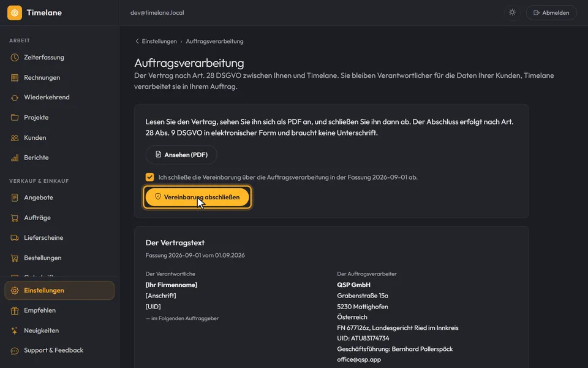This screenshot has height=368, width=588.
Task: Go back via Einstellungen breadcrumb link
Action: pyautogui.click(x=159, y=41)
